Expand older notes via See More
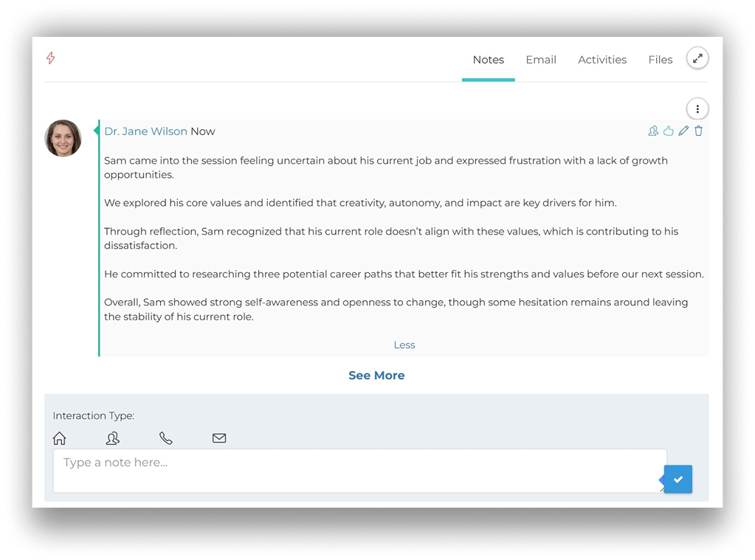 click(x=376, y=375)
